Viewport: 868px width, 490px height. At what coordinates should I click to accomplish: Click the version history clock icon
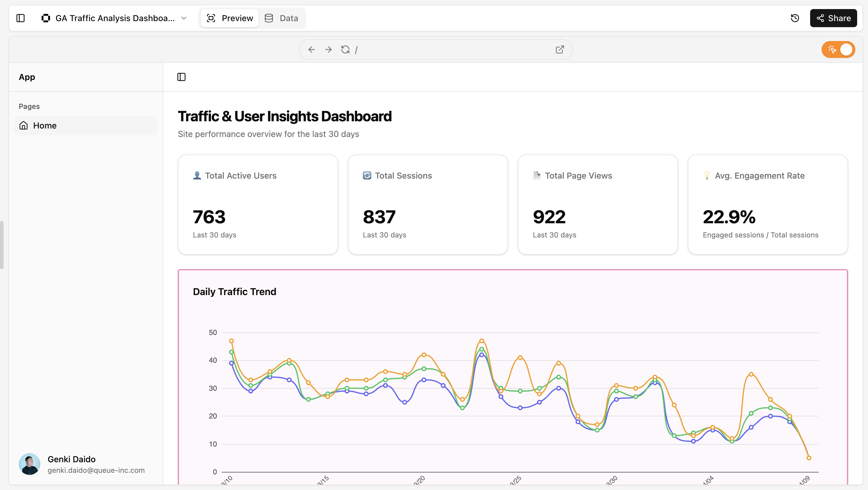pyautogui.click(x=794, y=18)
